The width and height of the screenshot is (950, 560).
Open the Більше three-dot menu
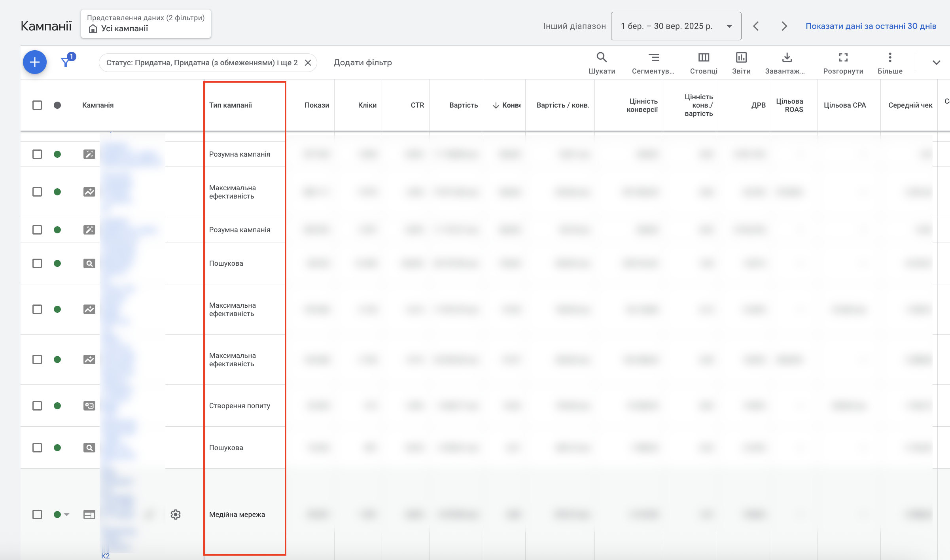pyautogui.click(x=890, y=62)
